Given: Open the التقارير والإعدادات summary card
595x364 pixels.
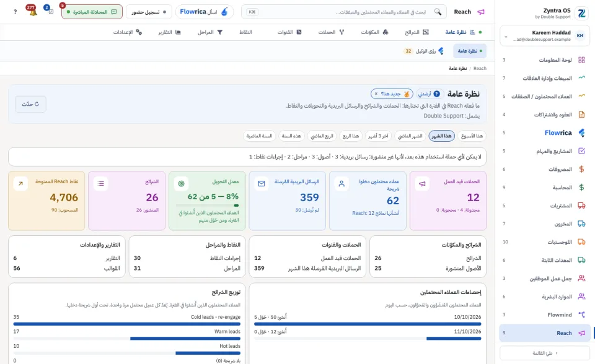Looking at the screenshot, I should point(67,256).
